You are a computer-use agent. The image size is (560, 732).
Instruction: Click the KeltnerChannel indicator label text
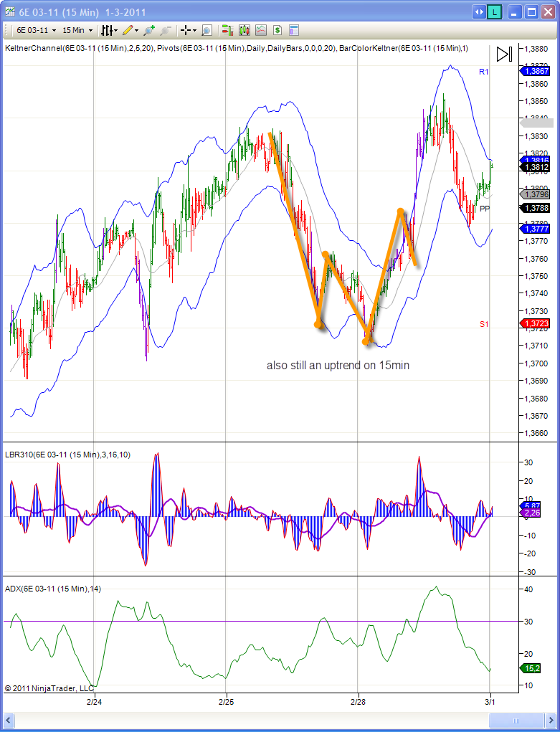click(x=80, y=48)
